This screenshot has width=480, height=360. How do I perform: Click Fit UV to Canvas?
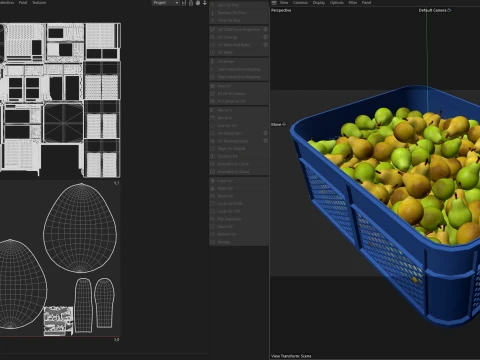point(239,93)
